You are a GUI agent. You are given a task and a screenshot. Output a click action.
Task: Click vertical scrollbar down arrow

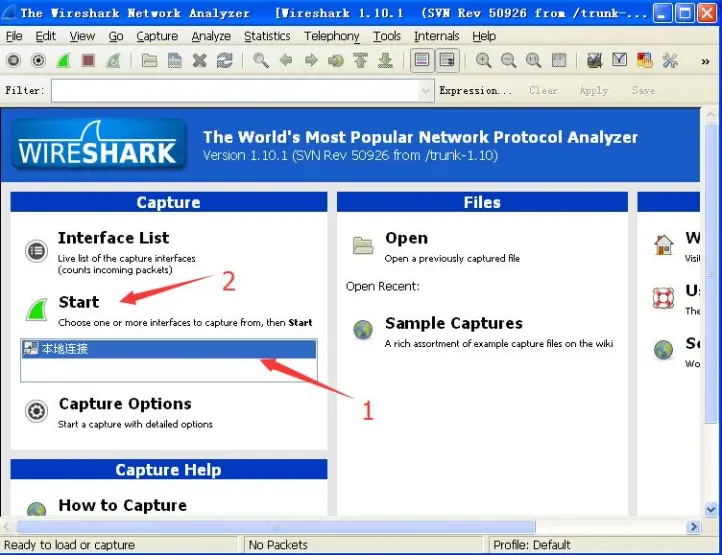(710, 509)
